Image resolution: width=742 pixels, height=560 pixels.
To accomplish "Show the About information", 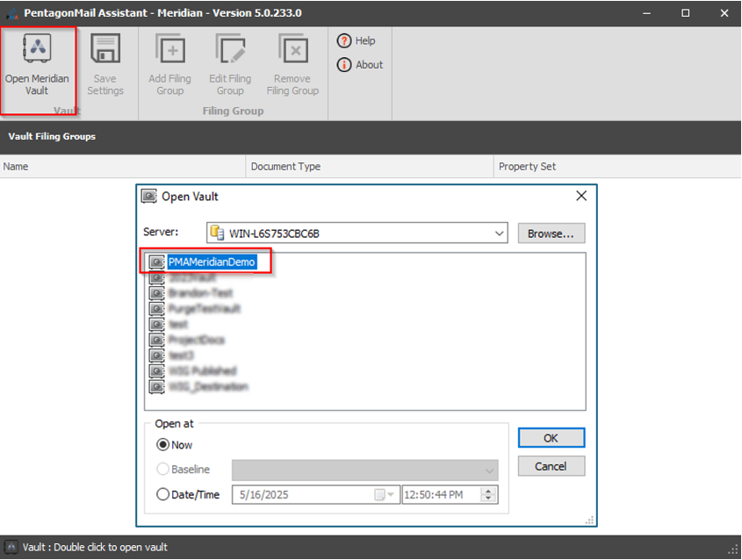I will 360,64.
